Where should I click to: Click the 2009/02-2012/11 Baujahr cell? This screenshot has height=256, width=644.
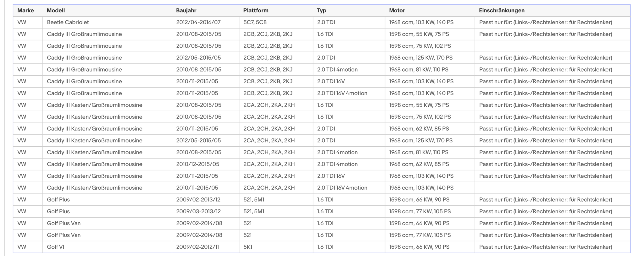point(205,247)
